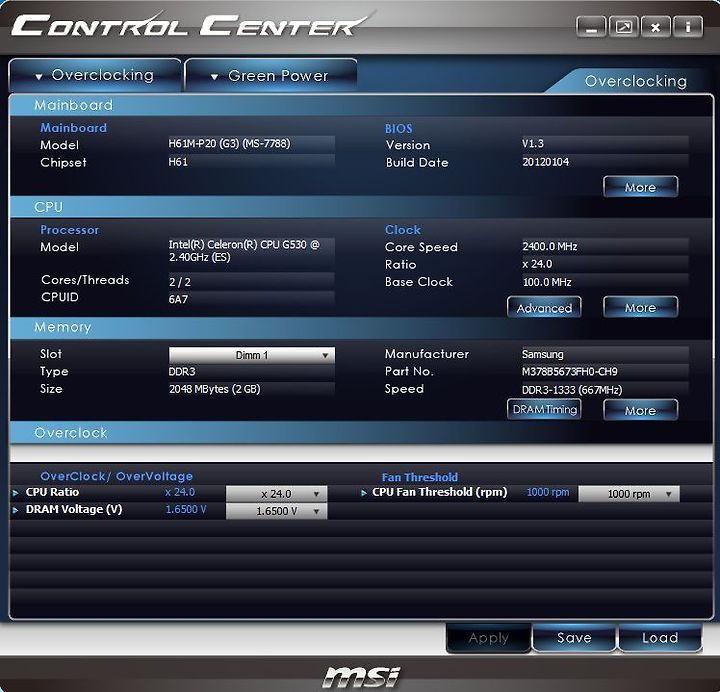Expand the CPU Ratio row arrow
720x692 pixels.
(16, 493)
